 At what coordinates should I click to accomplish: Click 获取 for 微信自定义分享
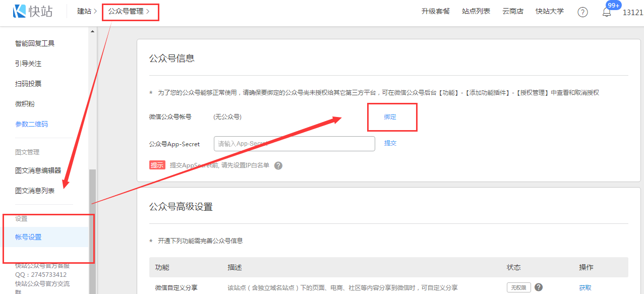pyautogui.click(x=585, y=287)
